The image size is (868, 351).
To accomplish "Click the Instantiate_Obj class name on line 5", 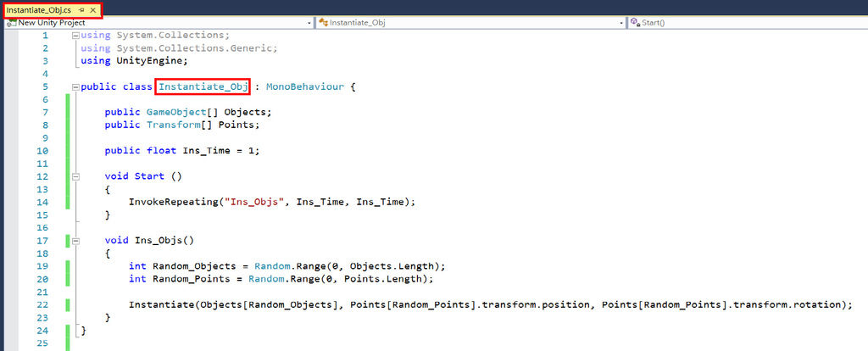I will pos(203,87).
